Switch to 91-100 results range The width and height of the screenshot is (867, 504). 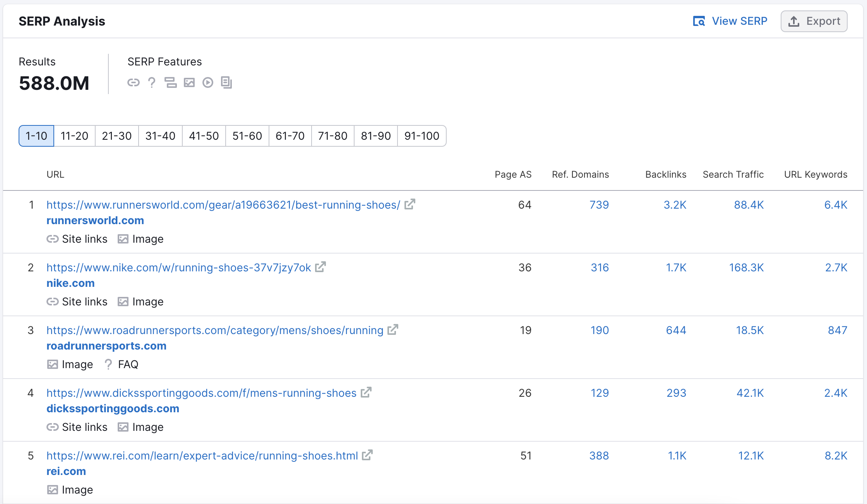[x=422, y=136]
